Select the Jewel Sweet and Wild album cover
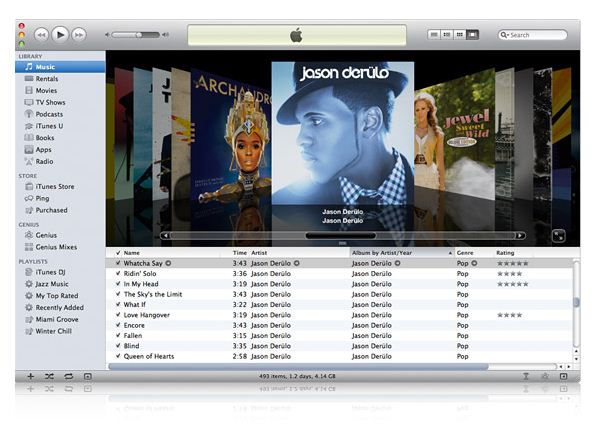The width and height of the screenshot is (601, 437). pos(454,135)
